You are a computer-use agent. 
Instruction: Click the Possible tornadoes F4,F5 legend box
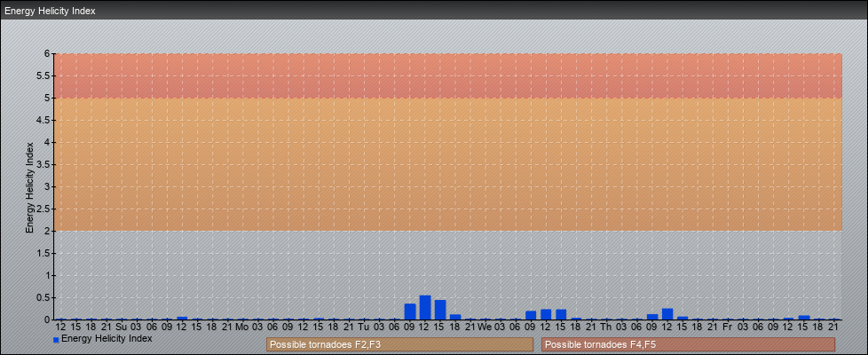point(688,344)
